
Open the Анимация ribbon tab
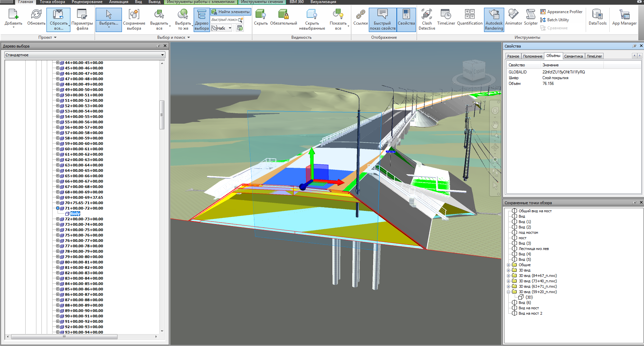click(x=119, y=2)
